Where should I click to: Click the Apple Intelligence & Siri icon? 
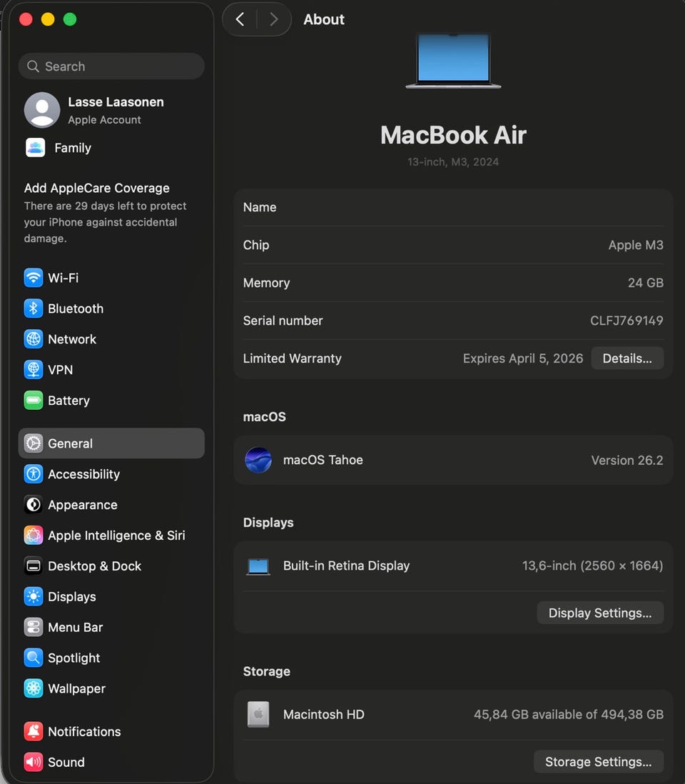(x=34, y=536)
